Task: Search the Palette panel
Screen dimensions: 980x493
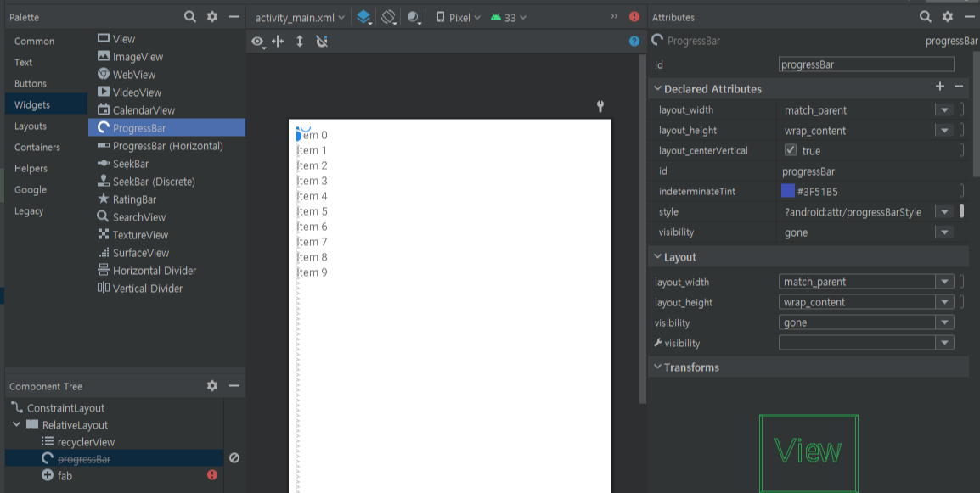Action: point(190,17)
